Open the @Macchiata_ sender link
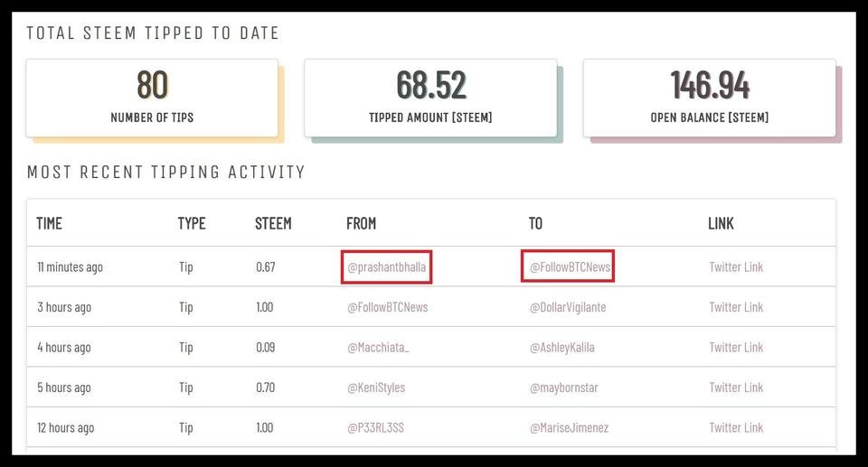The height and width of the screenshot is (467, 868). click(378, 348)
